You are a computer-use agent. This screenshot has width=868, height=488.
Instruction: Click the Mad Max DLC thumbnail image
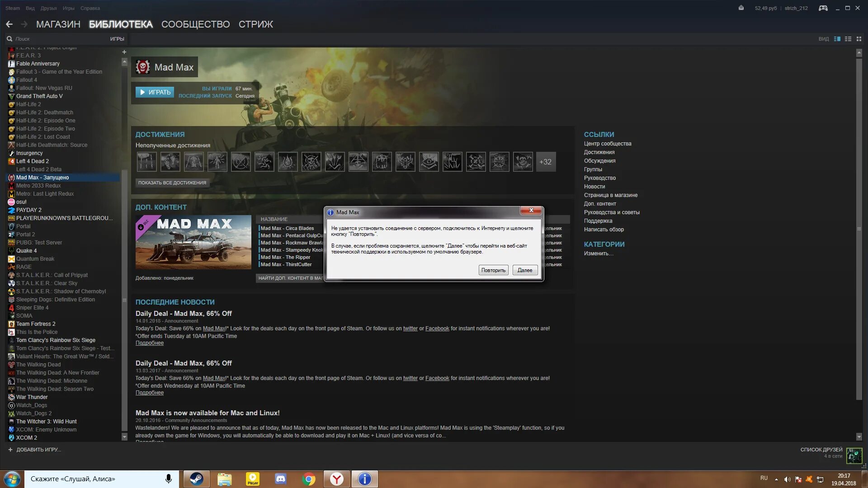[193, 242]
